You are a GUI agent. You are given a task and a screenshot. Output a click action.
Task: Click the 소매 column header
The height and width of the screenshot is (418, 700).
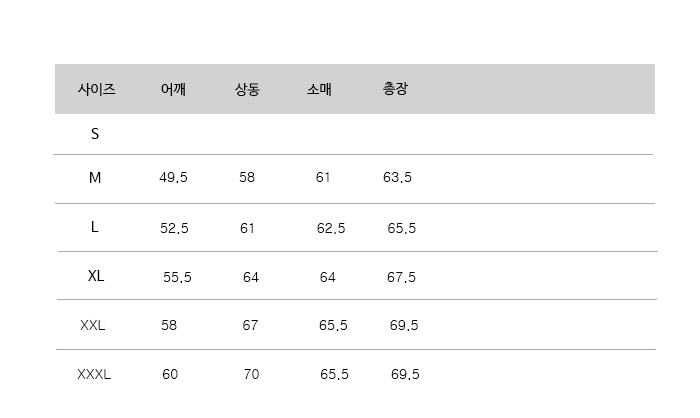pos(320,89)
